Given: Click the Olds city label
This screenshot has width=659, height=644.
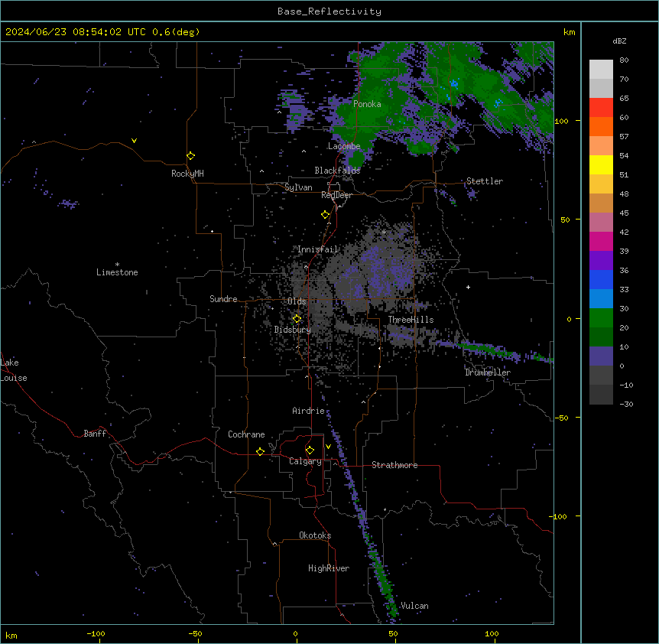Looking at the screenshot, I should (297, 301).
